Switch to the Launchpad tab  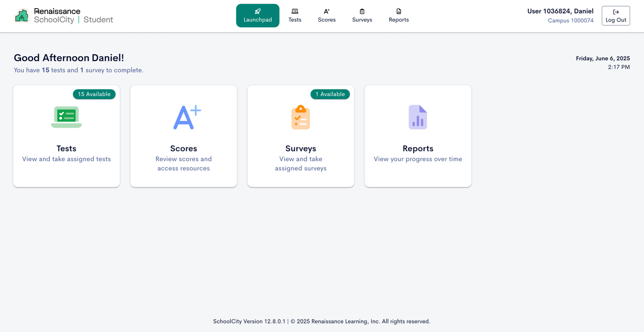pyautogui.click(x=257, y=15)
